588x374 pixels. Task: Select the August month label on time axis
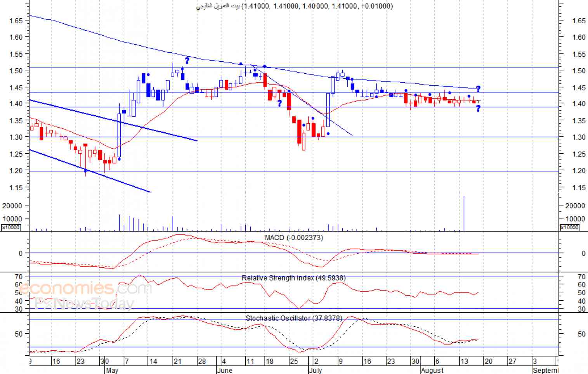click(x=432, y=370)
